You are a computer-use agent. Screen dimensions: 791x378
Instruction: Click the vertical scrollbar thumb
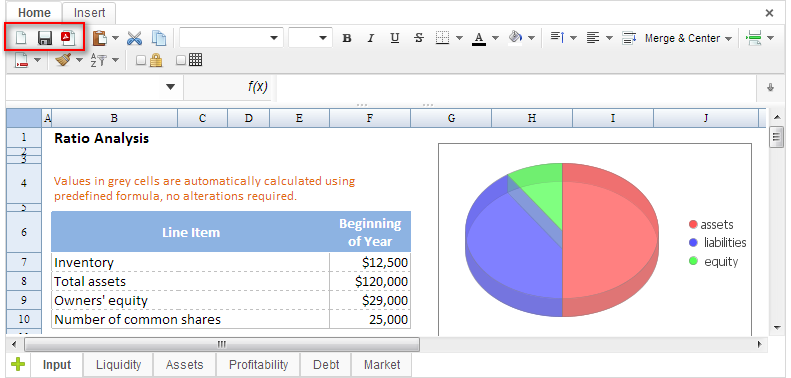click(x=776, y=137)
